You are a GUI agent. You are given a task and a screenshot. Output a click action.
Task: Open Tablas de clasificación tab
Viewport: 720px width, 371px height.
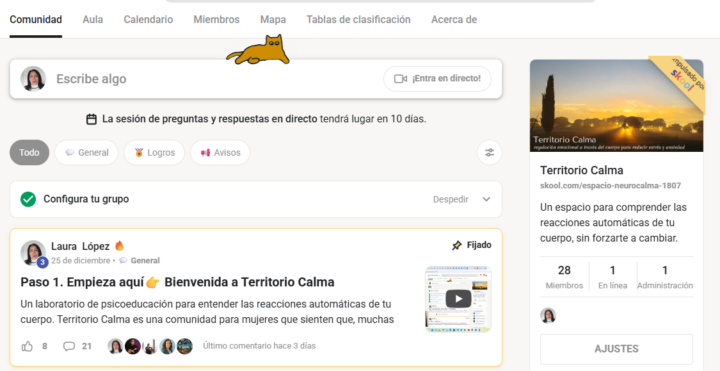[359, 20]
